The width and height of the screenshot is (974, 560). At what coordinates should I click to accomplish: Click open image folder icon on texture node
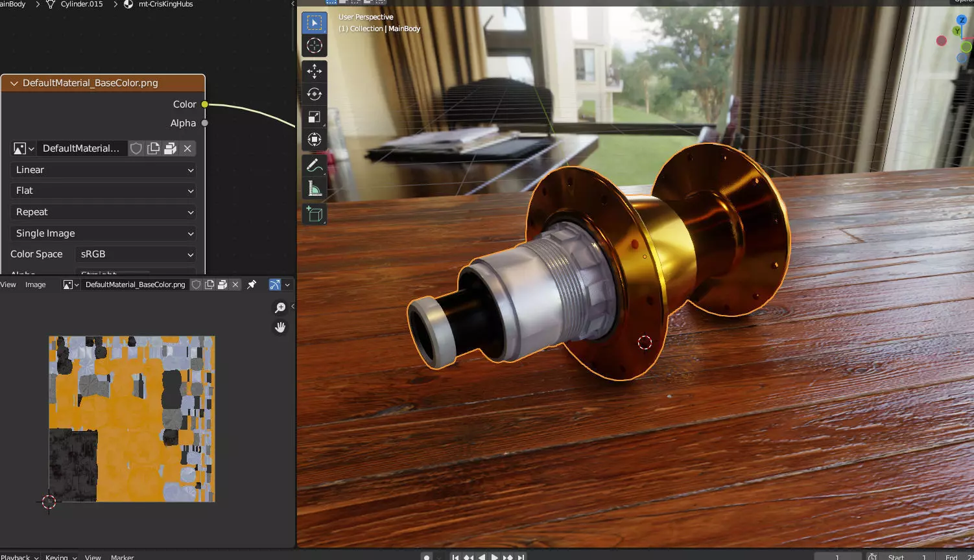pyautogui.click(x=170, y=148)
